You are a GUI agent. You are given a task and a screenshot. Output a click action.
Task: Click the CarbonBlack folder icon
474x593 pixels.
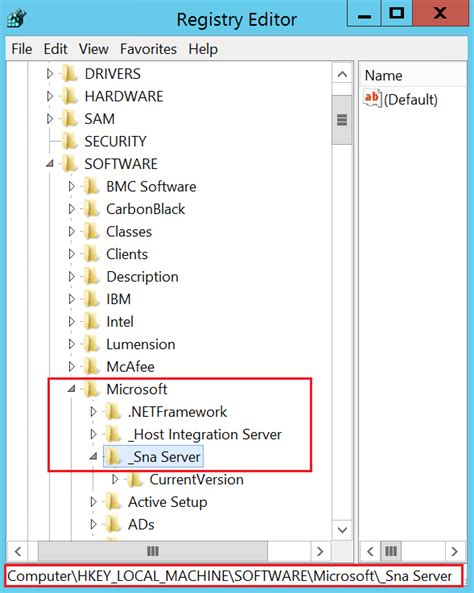pos(92,209)
